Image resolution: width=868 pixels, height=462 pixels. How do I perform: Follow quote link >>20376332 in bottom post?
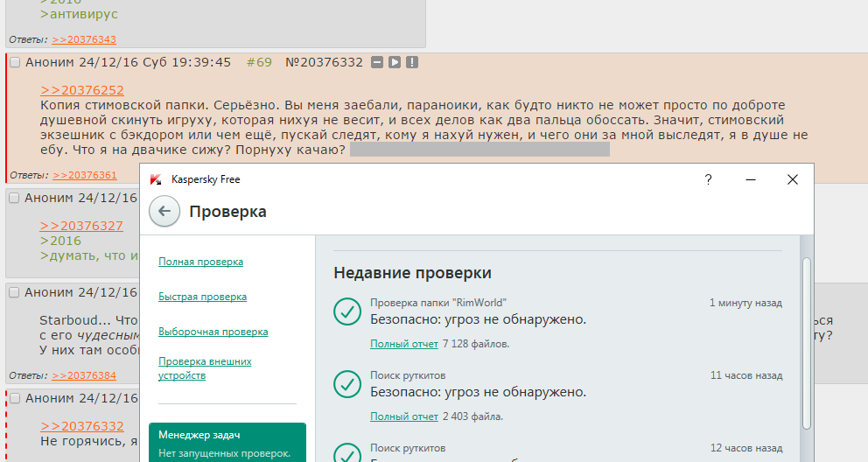coord(82,426)
